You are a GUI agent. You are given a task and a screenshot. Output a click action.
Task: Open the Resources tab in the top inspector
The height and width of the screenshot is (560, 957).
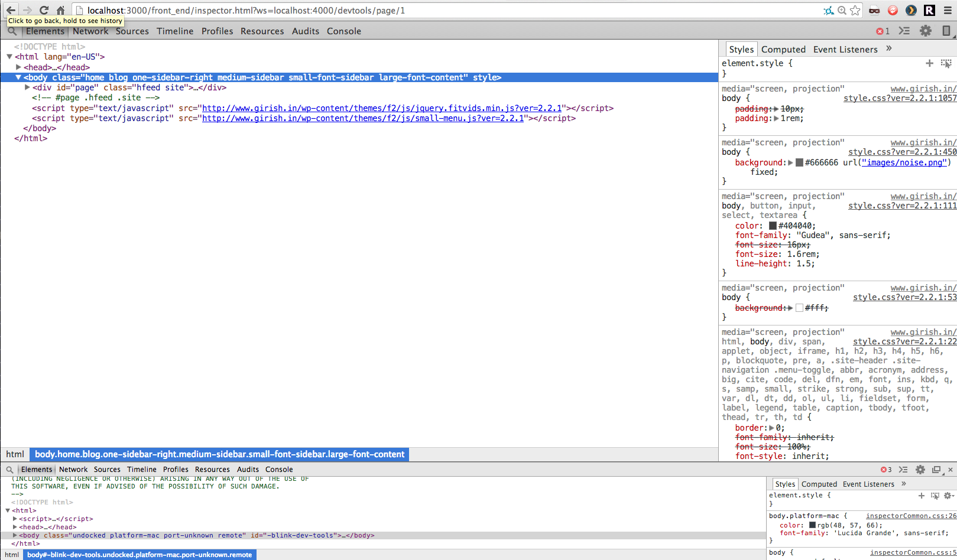[262, 31]
